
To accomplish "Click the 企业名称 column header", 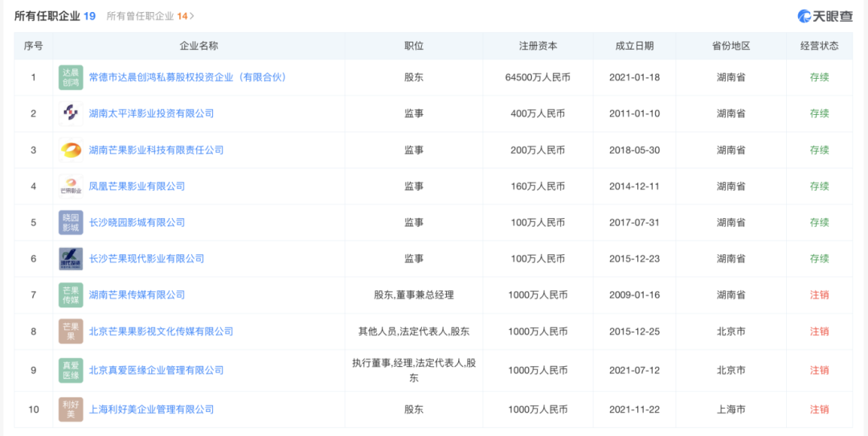I will point(199,46).
